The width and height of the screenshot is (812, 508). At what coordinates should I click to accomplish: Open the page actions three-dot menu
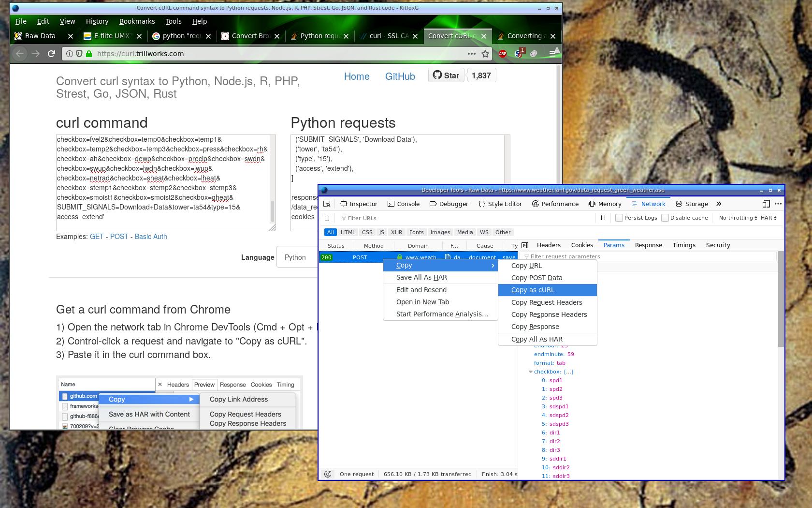pos(471,54)
